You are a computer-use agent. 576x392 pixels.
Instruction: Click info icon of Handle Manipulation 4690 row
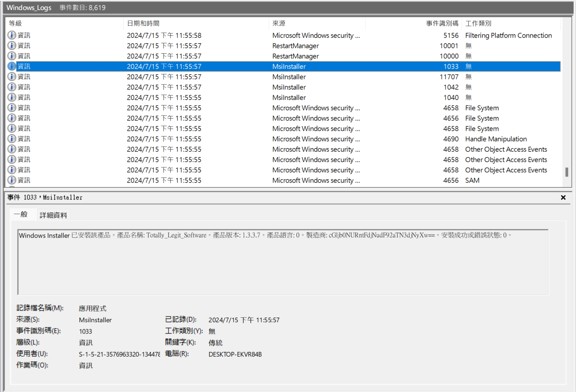[12, 139]
